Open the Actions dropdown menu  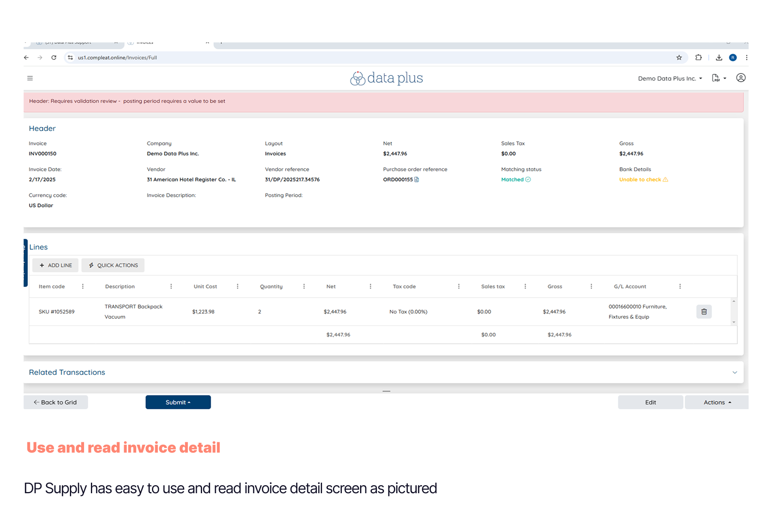[716, 402]
